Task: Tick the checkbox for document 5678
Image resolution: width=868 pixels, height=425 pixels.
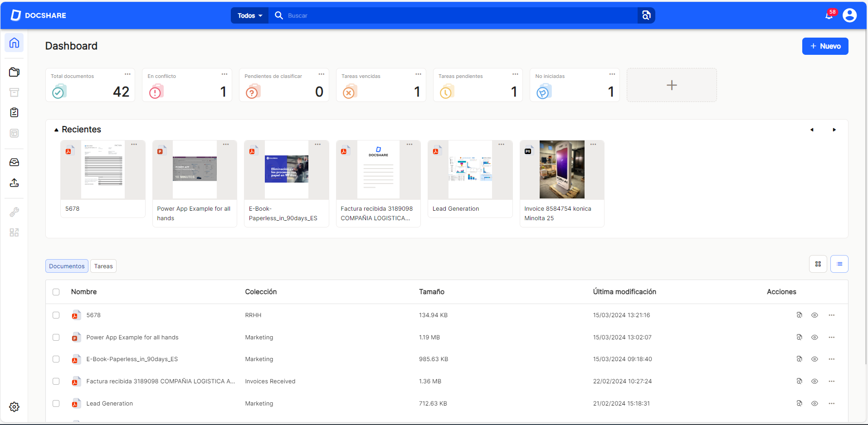Action: point(56,315)
